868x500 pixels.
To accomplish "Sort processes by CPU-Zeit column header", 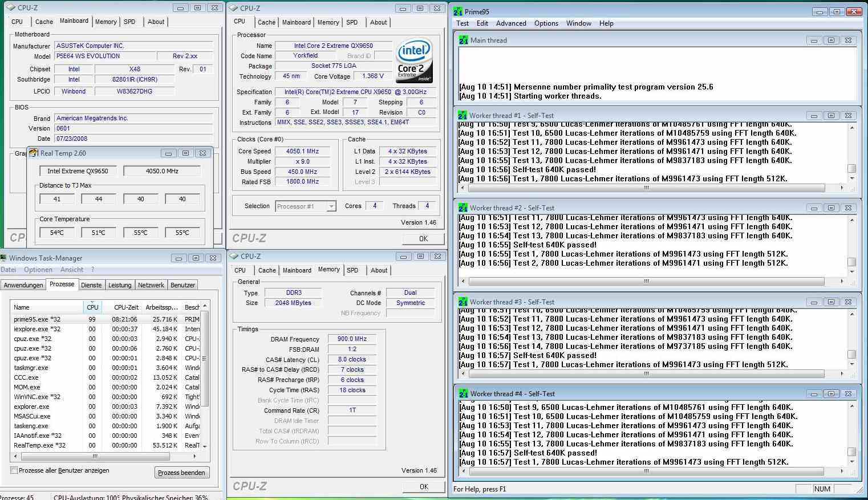I will (x=121, y=307).
